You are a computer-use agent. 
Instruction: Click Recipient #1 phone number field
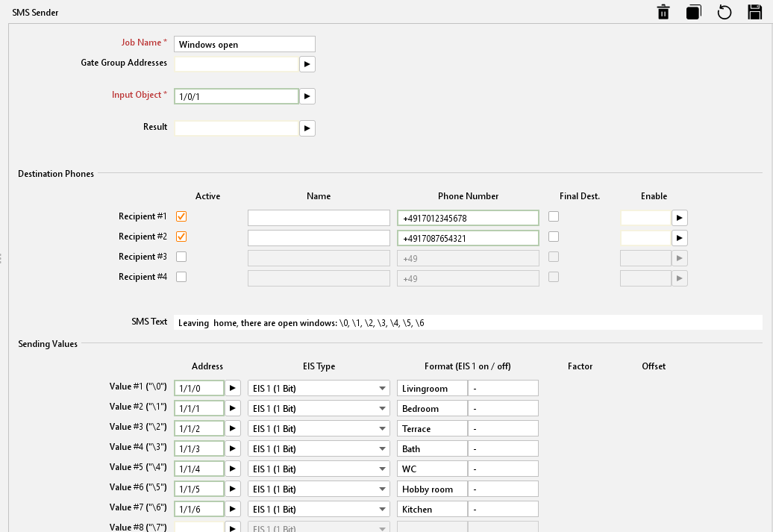(468, 218)
